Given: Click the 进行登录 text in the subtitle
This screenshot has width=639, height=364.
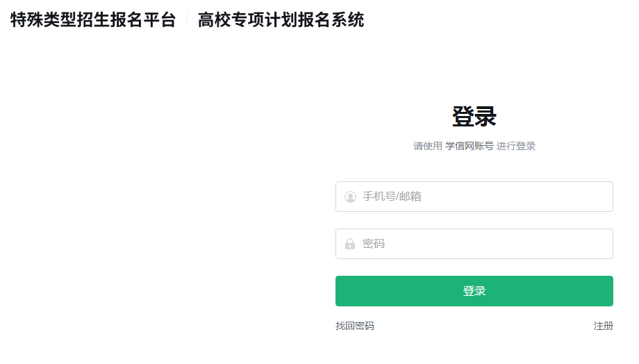Looking at the screenshot, I should click(516, 146).
